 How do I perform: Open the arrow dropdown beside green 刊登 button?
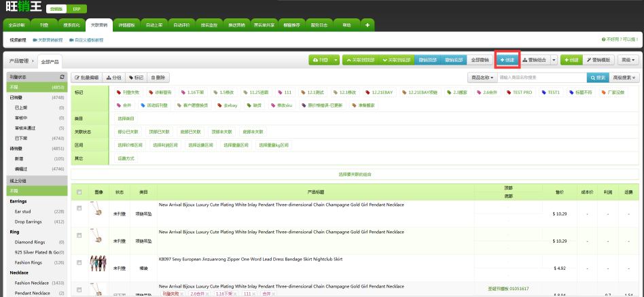336,60
